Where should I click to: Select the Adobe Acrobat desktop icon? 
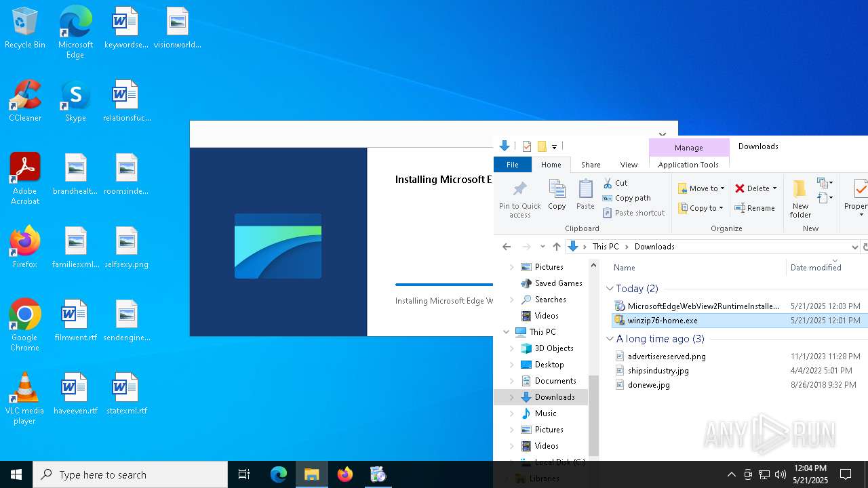coord(25,179)
